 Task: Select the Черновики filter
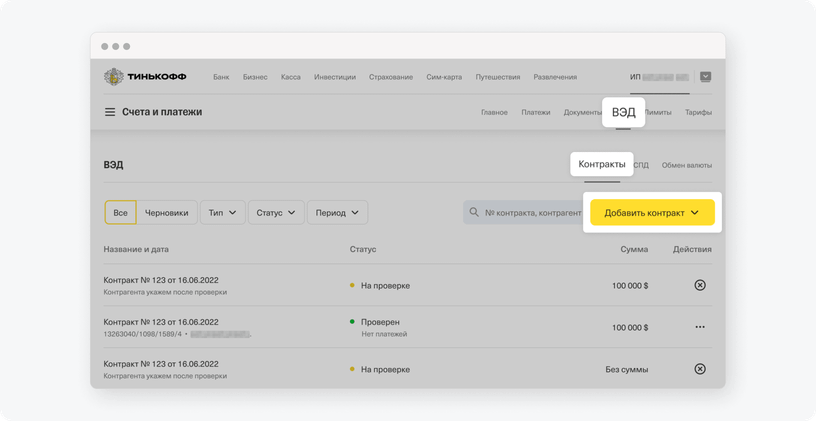(x=166, y=212)
